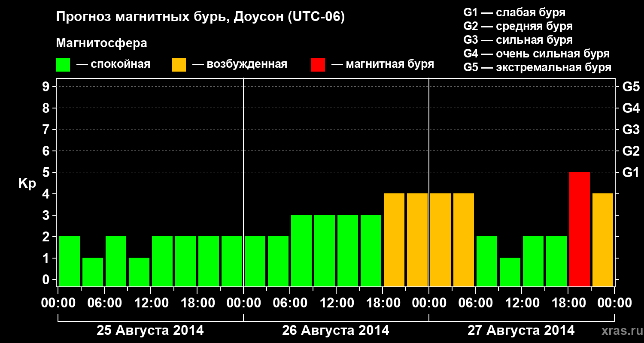Screen dimensions: 644x343
Task: Click the G5 label on the right axis
Action: 631,87
